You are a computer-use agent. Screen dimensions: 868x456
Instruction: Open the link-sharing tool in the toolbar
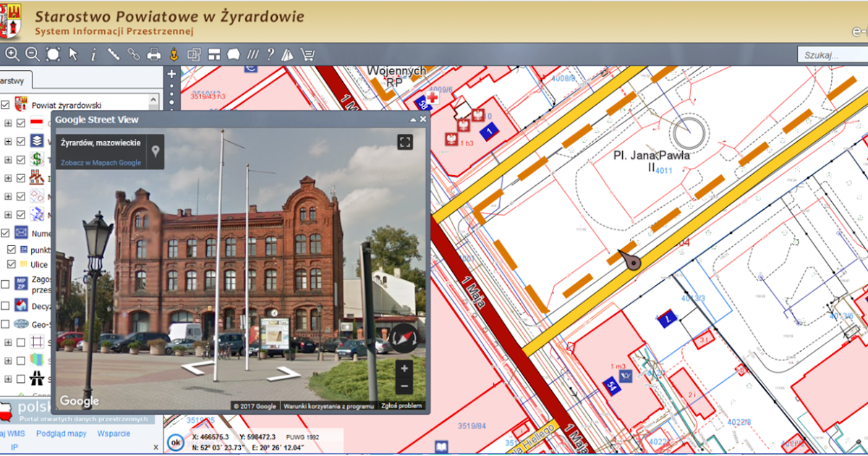pyautogui.click(x=135, y=54)
